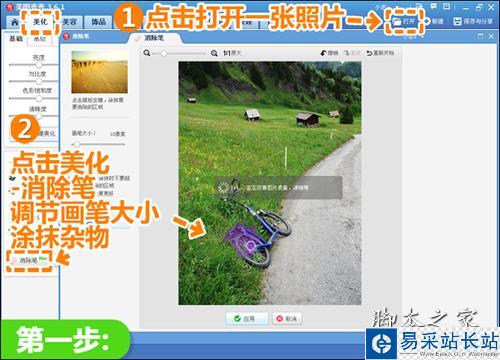500x360 pixels.
Task: Click the wheat field example thumbnail
Action: 99,72
